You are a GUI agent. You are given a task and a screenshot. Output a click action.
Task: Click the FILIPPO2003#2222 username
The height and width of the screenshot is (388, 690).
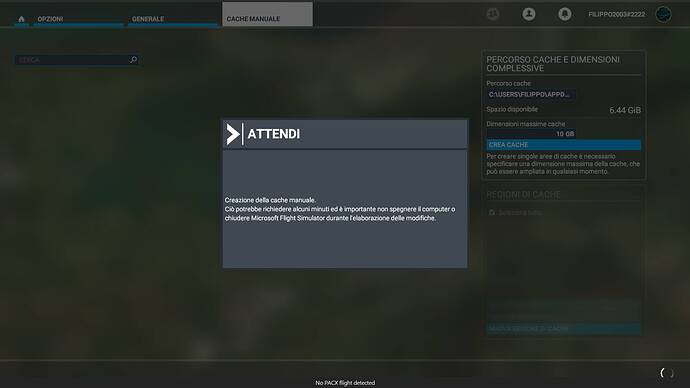[617, 15]
